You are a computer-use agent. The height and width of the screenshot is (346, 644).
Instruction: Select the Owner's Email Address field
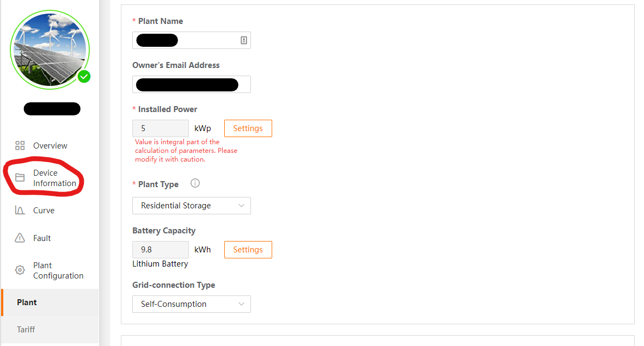point(192,84)
